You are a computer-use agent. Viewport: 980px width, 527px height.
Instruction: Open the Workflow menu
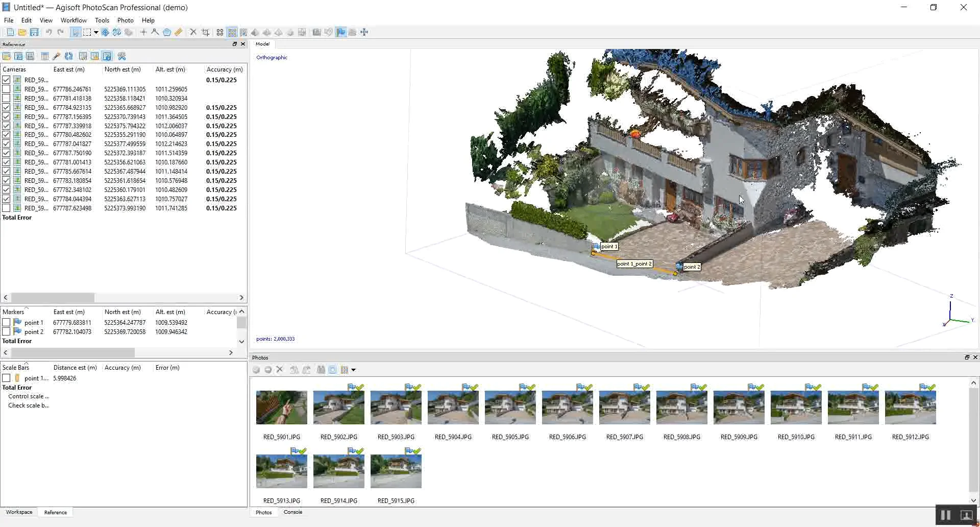pos(73,20)
